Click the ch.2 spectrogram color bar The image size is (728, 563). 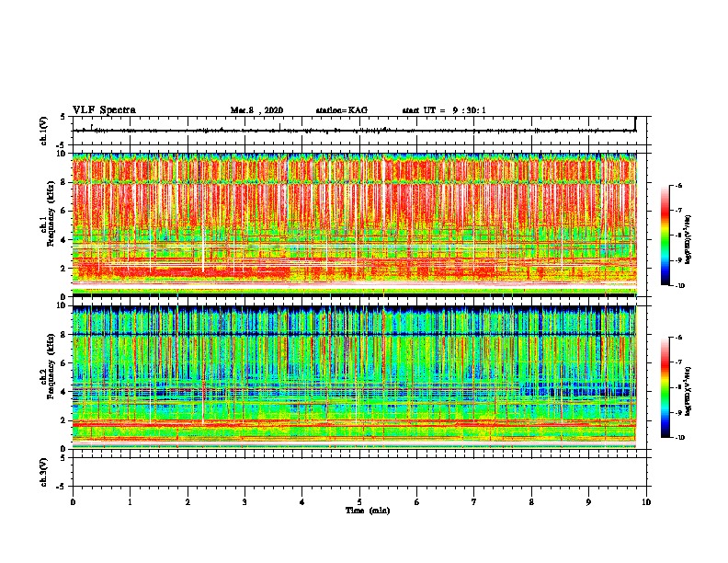pos(665,387)
